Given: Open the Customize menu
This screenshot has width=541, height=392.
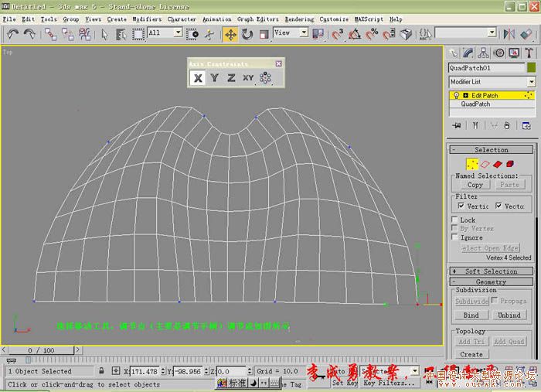Looking at the screenshot, I should tap(334, 19).
